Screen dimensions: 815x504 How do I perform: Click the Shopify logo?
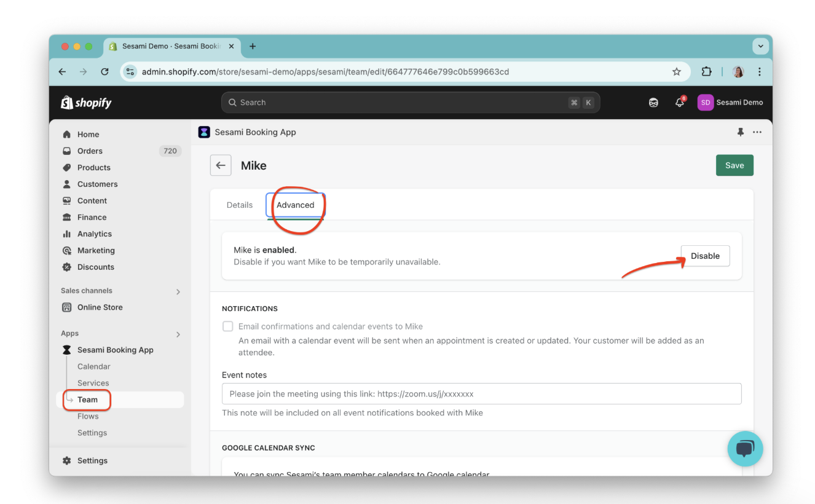point(86,103)
